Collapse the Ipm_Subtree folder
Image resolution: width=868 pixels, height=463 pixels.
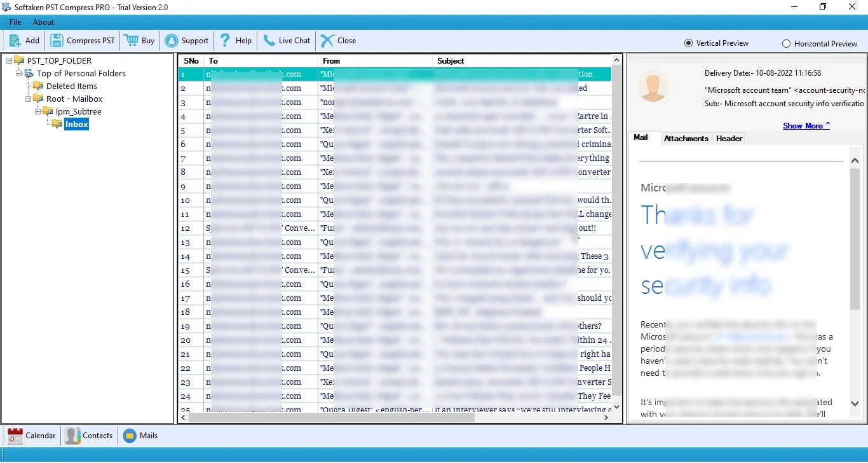point(38,111)
